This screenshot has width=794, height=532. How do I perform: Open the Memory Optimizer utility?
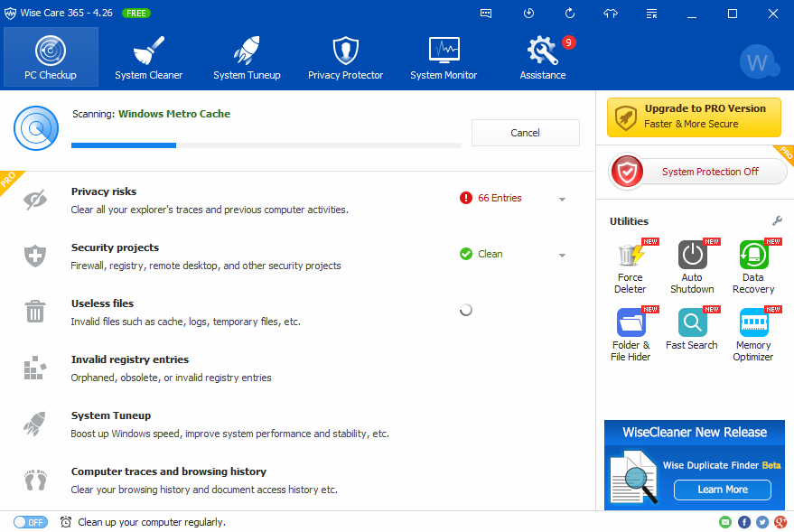(753, 332)
